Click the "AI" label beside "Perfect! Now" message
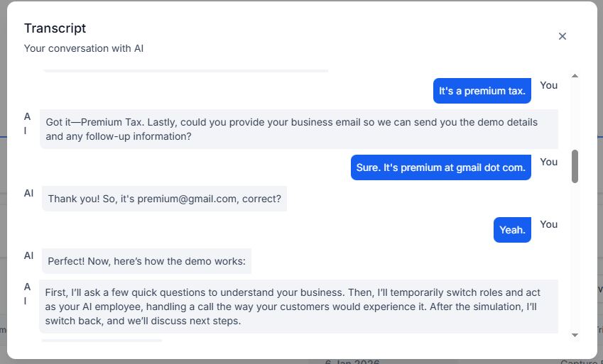 (x=29, y=255)
